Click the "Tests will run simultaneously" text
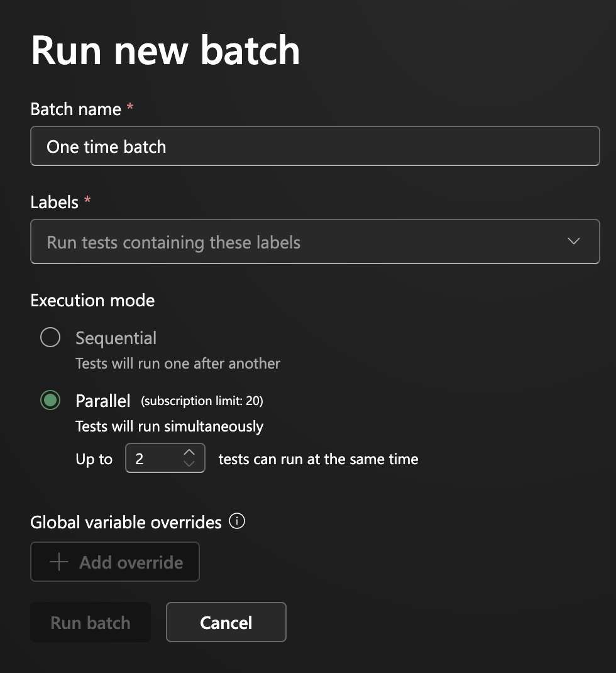The height and width of the screenshot is (673, 616). tap(170, 426)
